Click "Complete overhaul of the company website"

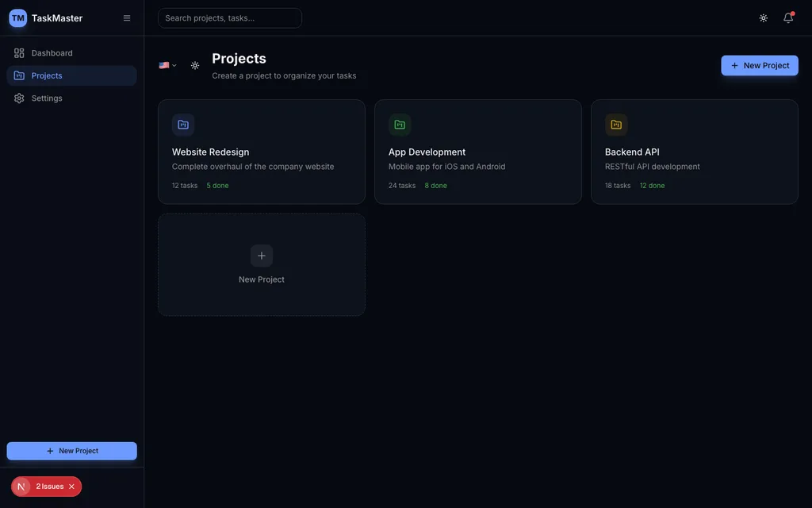pos(253,167)
